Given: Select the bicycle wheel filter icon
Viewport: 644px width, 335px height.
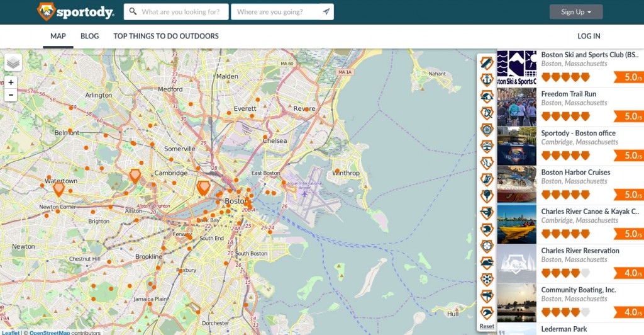Looking at the screenshot, I should [487, 130].
